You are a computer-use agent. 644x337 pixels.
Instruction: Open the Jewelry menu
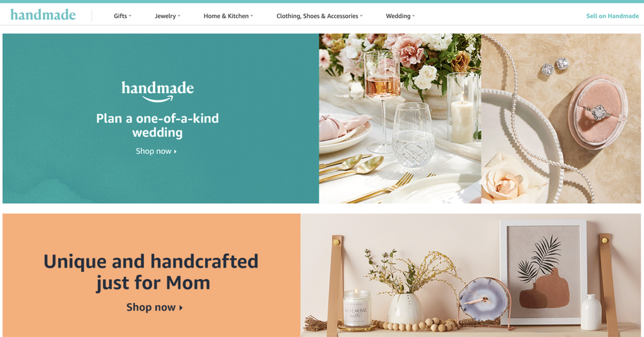165,16
